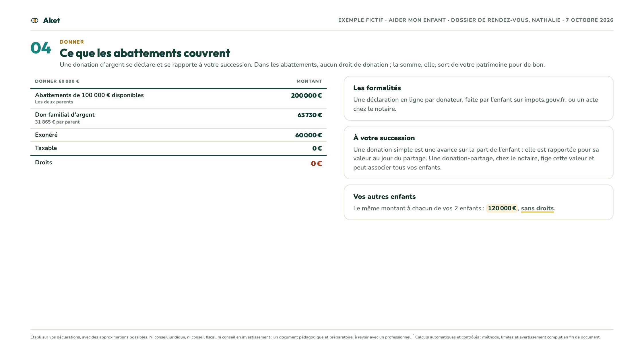Click the 'Vos autres enfants' card heading
The image size is (644, 354).
pyautogui.click(x=384, y=197)
